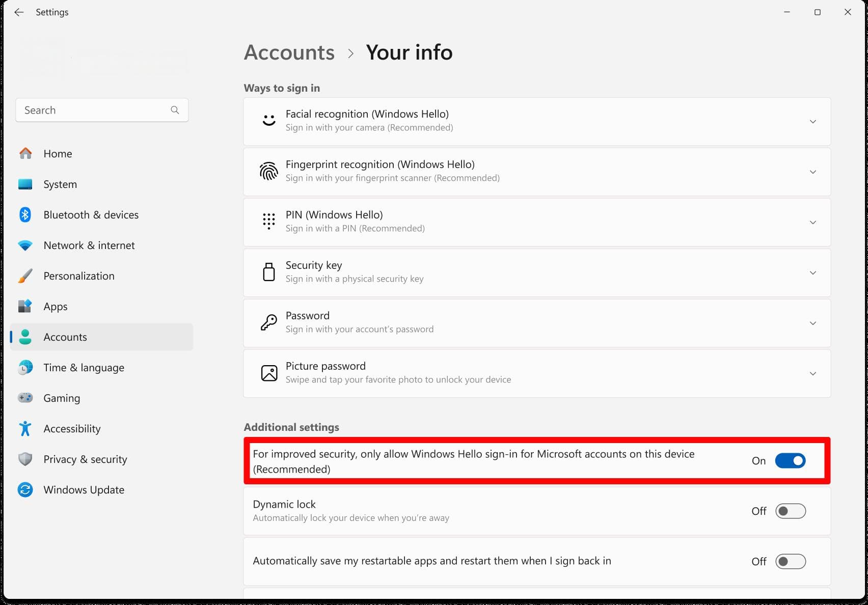
Task: Click the fingerprint icon
Action: click(x=269, y=171)
